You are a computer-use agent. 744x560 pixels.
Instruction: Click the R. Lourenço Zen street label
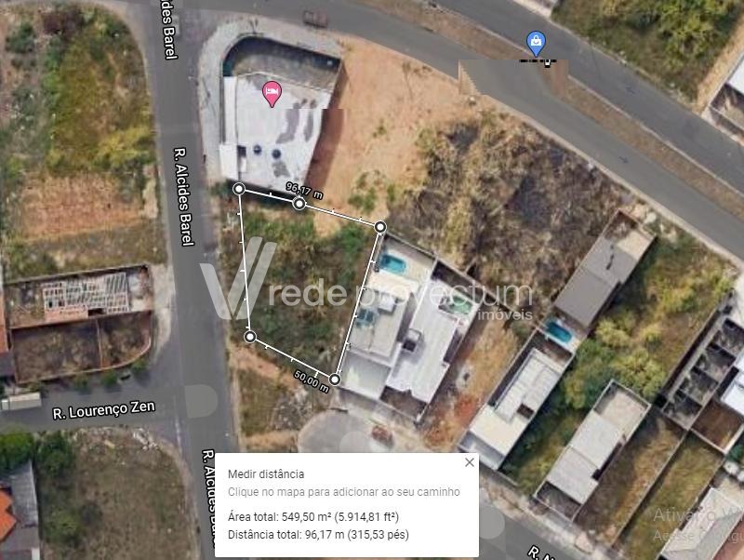103,410
